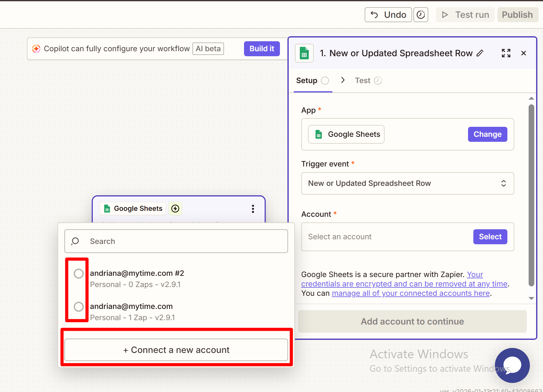Open version history clock icon
Viewport: 543px width, 392px height.
click(421, 15)
